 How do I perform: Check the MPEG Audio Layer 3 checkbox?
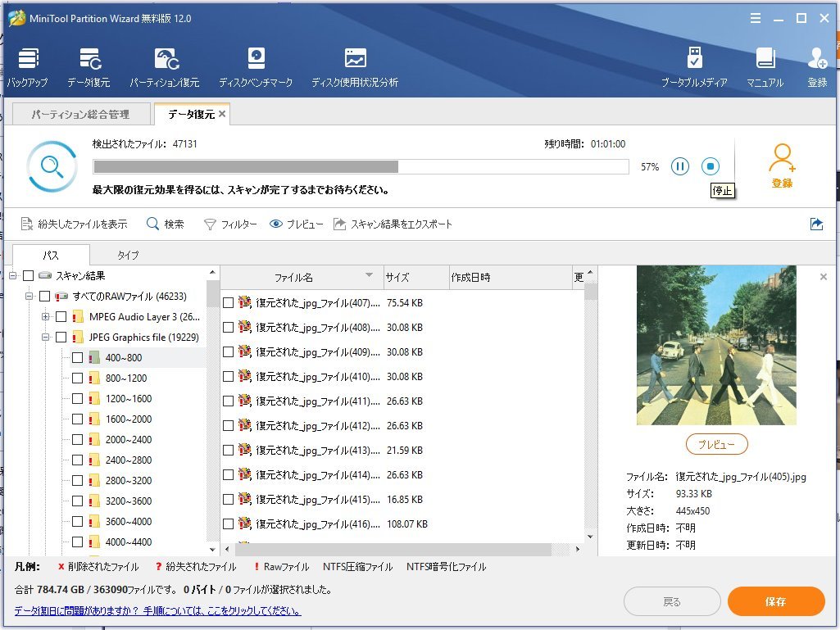(61, 316)
